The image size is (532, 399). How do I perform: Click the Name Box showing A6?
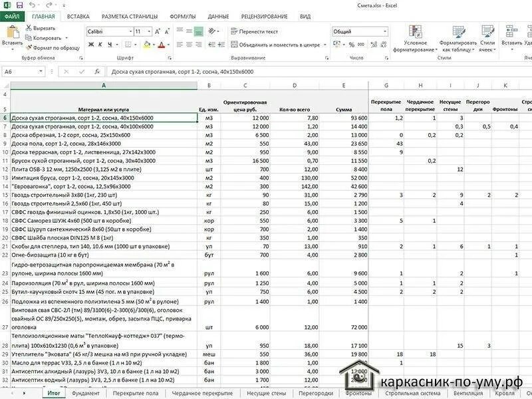pos(20,72)
